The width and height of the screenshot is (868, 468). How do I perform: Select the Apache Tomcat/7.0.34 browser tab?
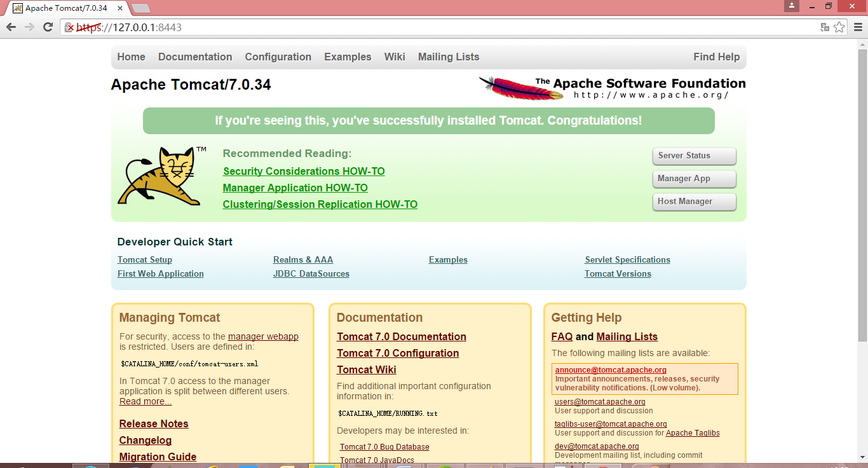pos(66,8)
